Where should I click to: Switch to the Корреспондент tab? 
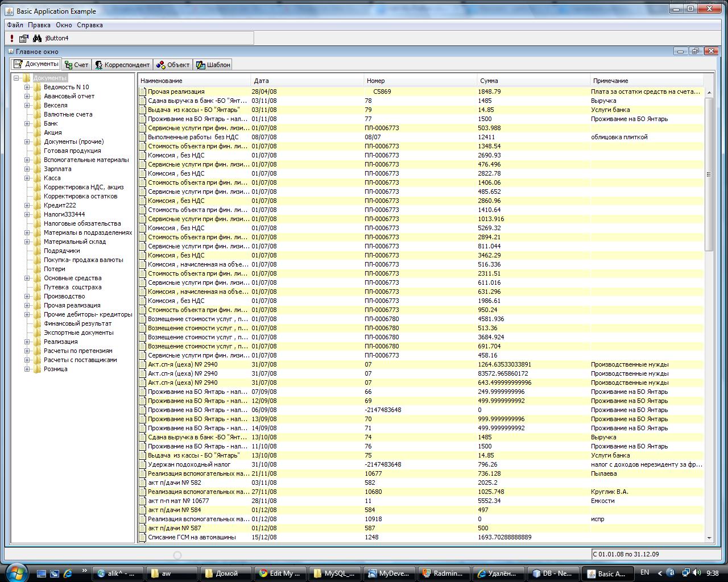click(x=122, y=65)
